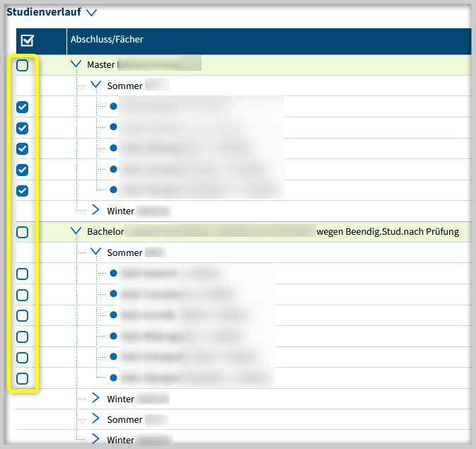476x449 pixels.
Task: Select the Bachelor degree row label
Action: (105, 232)
